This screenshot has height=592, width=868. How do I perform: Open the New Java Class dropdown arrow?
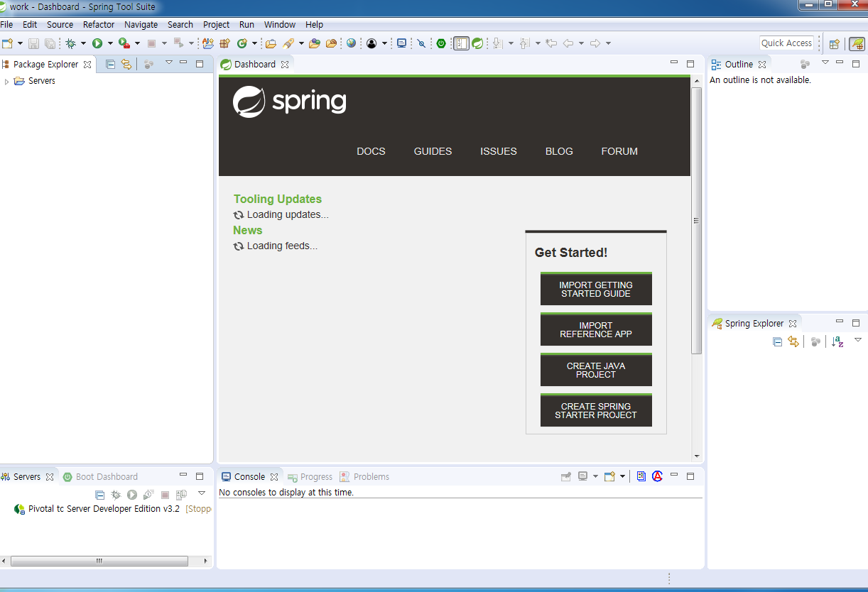(254, 43)
